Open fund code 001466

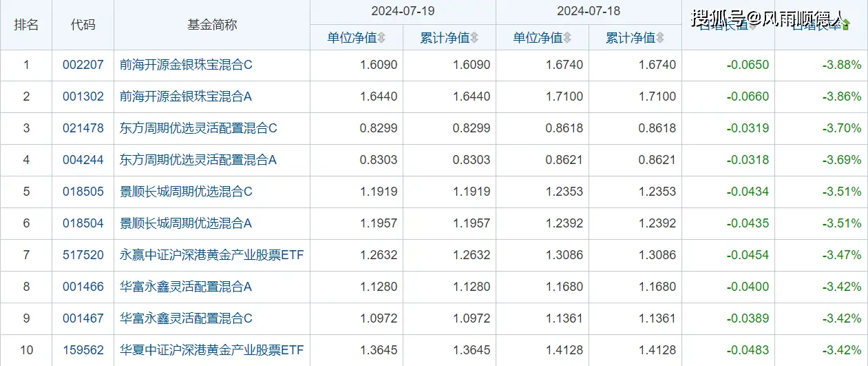click(x=83, y=287)
